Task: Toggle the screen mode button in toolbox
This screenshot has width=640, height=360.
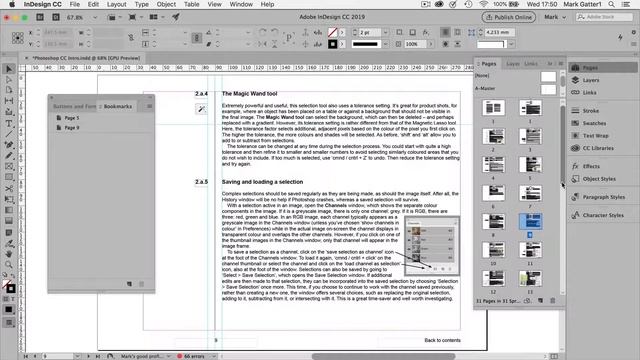Action: 9,323
